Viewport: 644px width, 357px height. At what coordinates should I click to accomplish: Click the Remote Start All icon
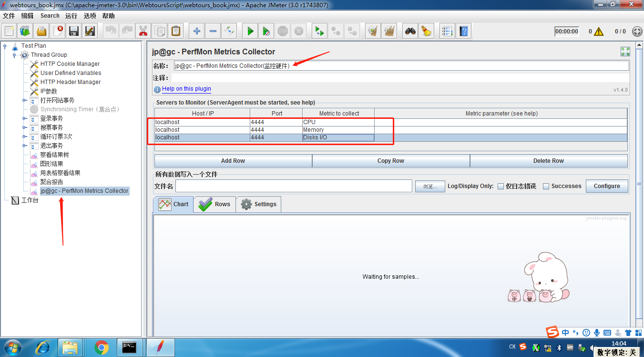point(319,31)
